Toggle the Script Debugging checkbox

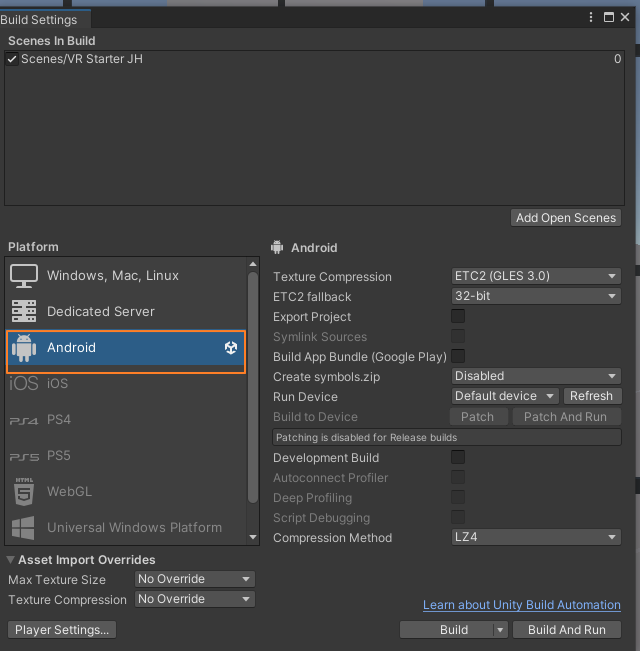click(458, 517)
